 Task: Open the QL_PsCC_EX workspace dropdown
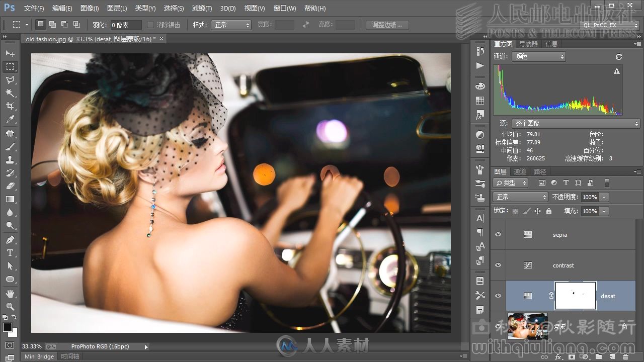pyautogui.click(x=610, y=25)
